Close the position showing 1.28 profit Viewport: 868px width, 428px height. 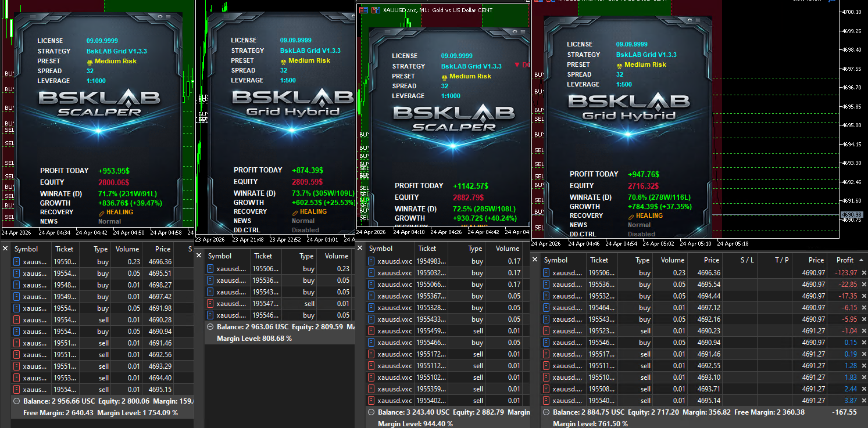coord(863,366)
